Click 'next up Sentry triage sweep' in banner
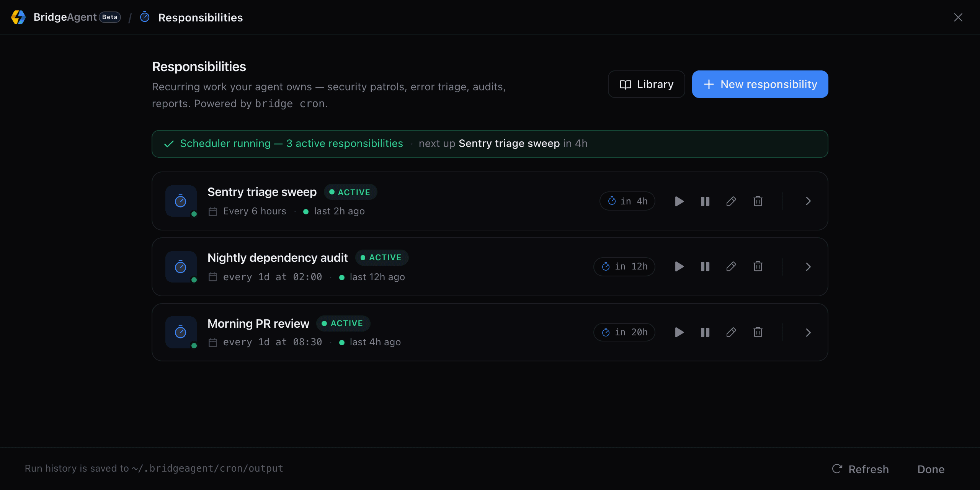The image size is (980, 490). click(x=489, y=144)
